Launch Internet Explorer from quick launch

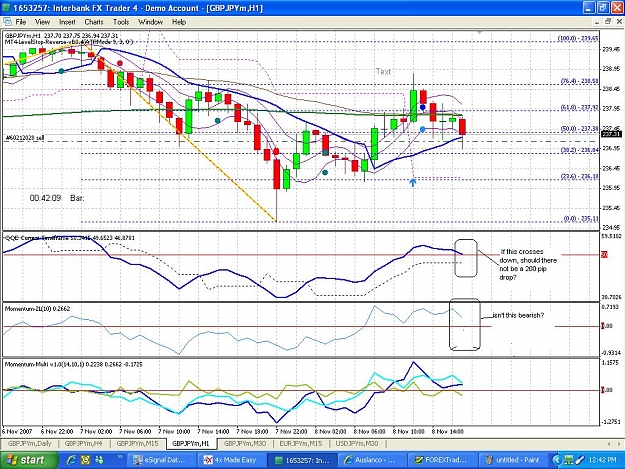click(x=71, y=460)
